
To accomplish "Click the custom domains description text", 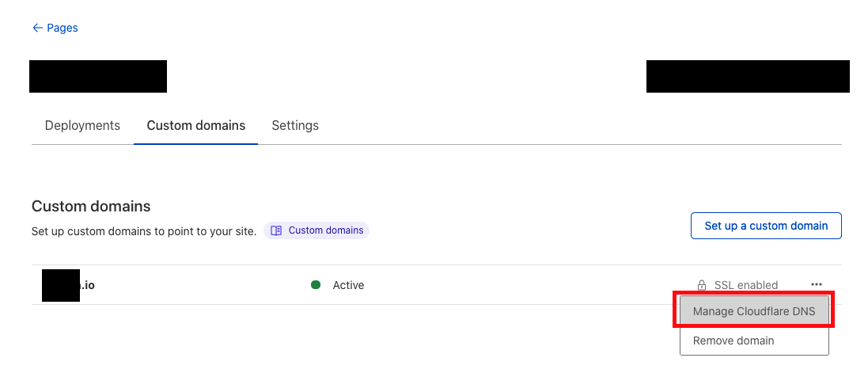I will click(x=144, y=231).
